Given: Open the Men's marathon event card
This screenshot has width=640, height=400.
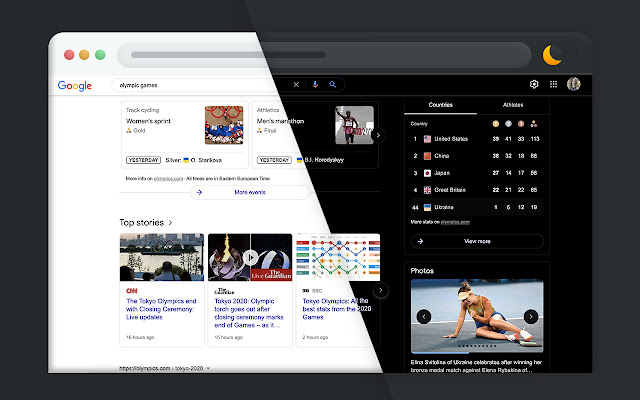Looking at the screenshot, I should (x=315, y=135).
